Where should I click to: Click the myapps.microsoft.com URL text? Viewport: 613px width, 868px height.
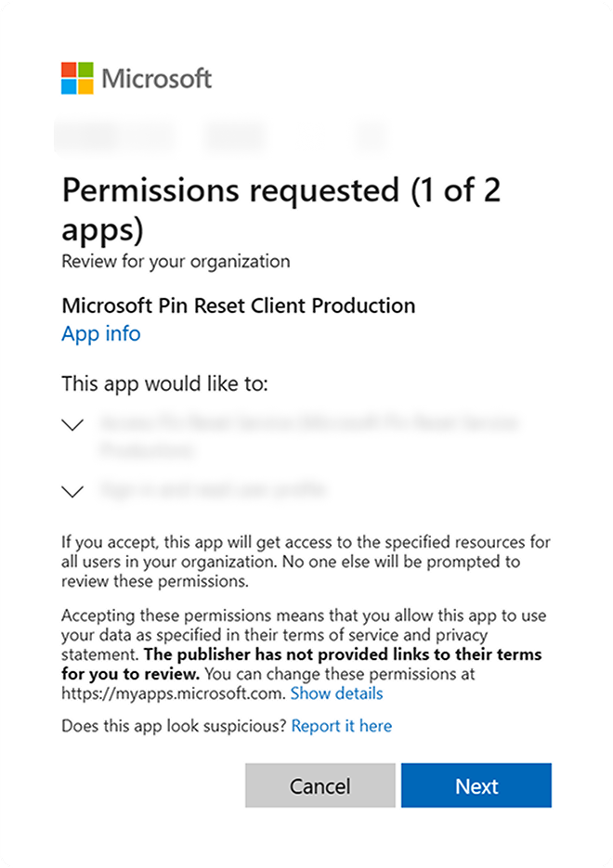click(172, 693)
